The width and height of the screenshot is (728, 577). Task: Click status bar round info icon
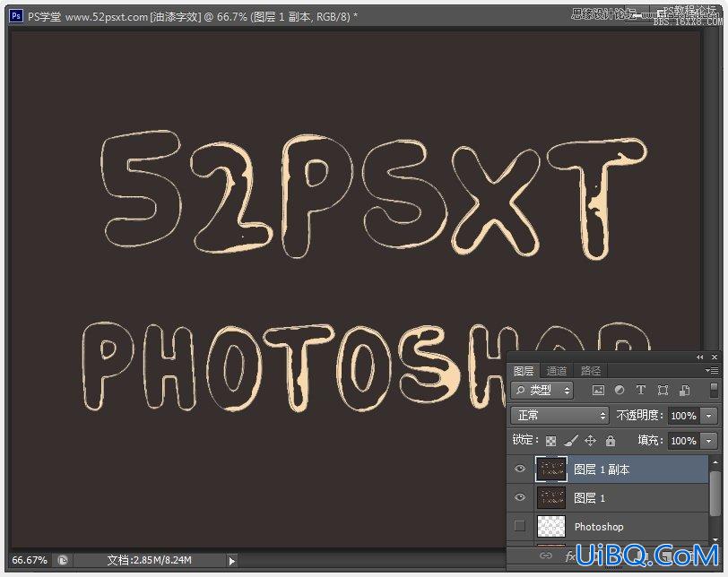click(63, 560)
